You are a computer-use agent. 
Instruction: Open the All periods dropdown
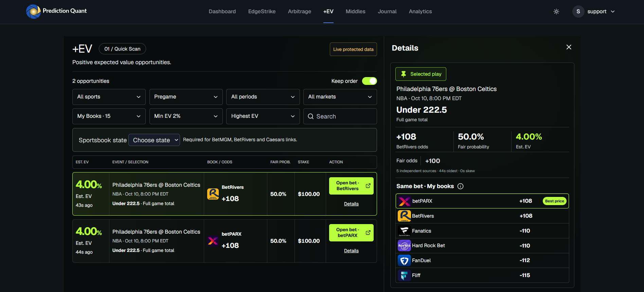click(x=263, y=97)
